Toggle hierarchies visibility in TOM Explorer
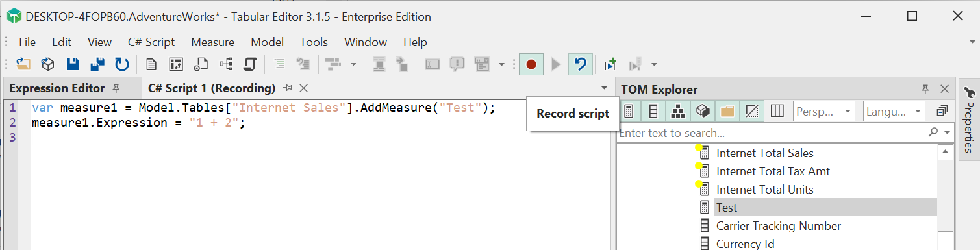The image size is (980, 250). pyautogui.click(x=678, y=111)
